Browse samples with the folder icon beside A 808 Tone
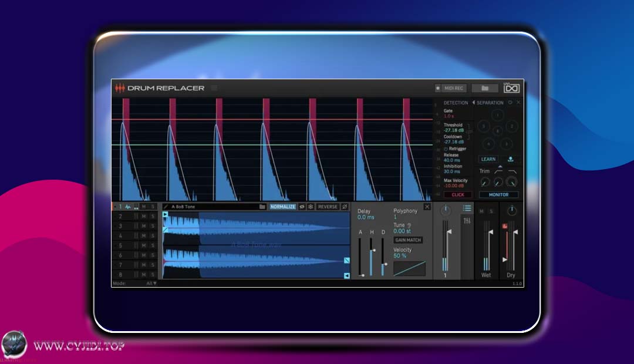This screenshot has height=364, width=634. 262,207
